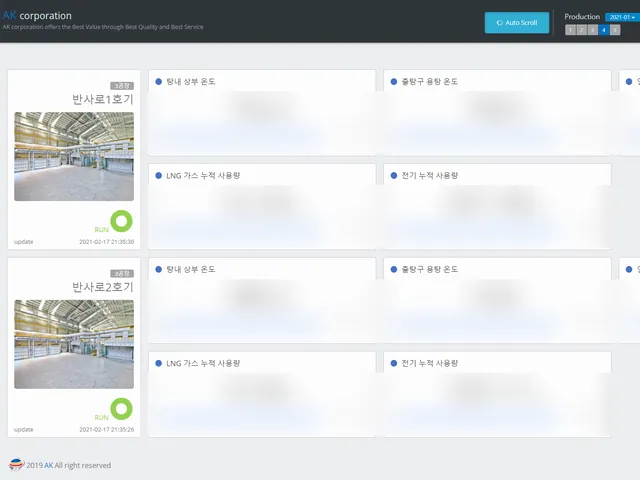The width and height of the screenshot is (640, 480).
Task: Click the green RUN status ring for 반사로1호기
Action: tap(122, 221)
